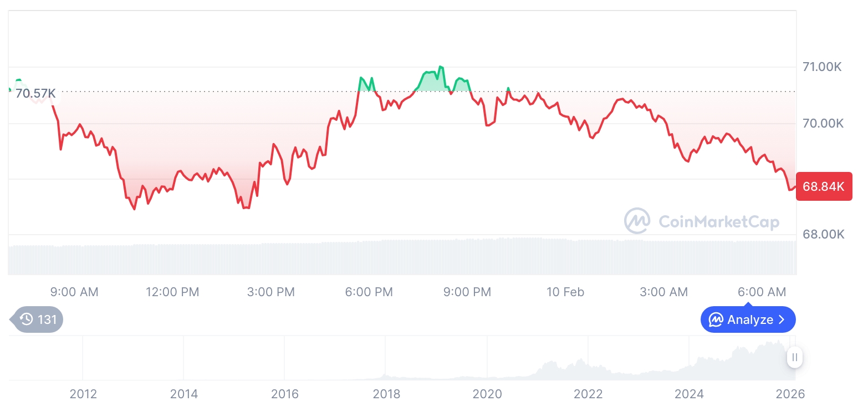Click the 70.57K opening price label
This screenshot has height=406, width=868.
(x=35, y=93)
